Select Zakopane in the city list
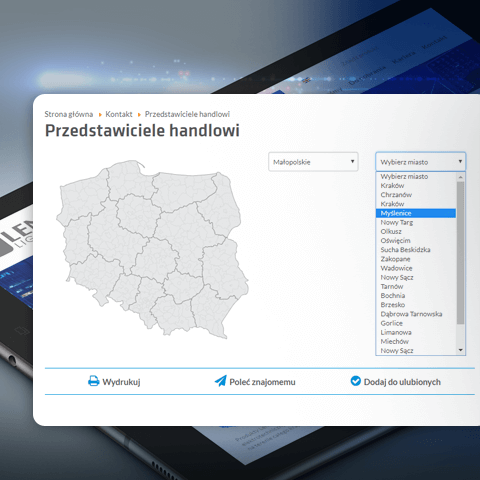This screenshot has width=480, height=480. tap(416, 259)
